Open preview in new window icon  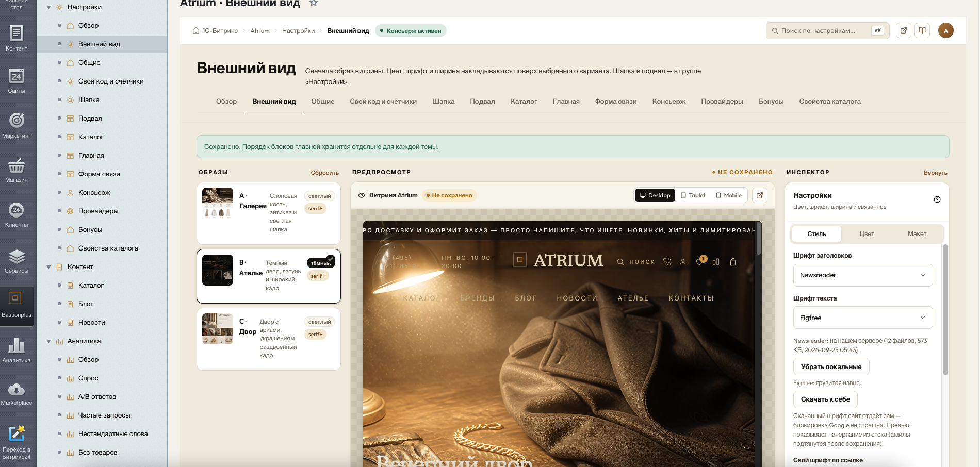[x=760, y=195]
